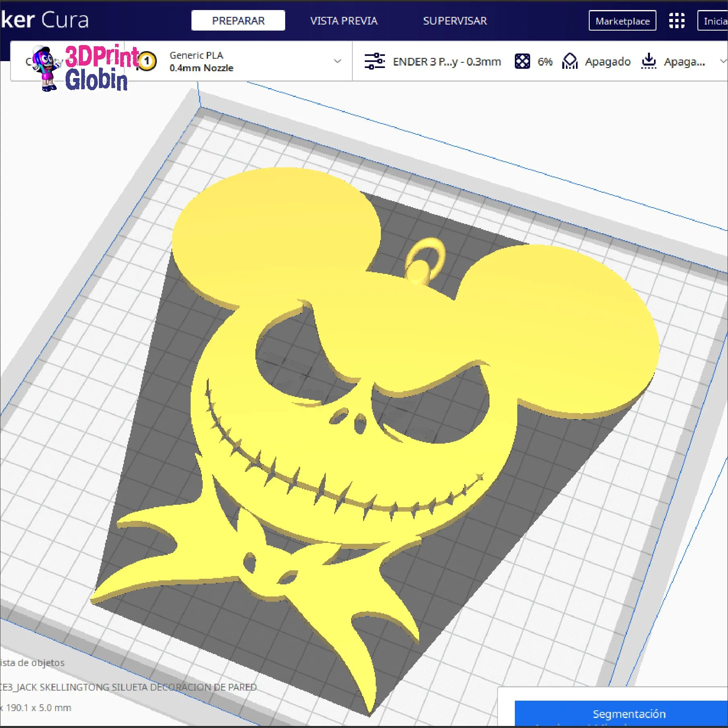This screenshot has width=728, height=728.
Task: Open the Ultimaker apps grid menu
Action: click(x=677, y=21)
